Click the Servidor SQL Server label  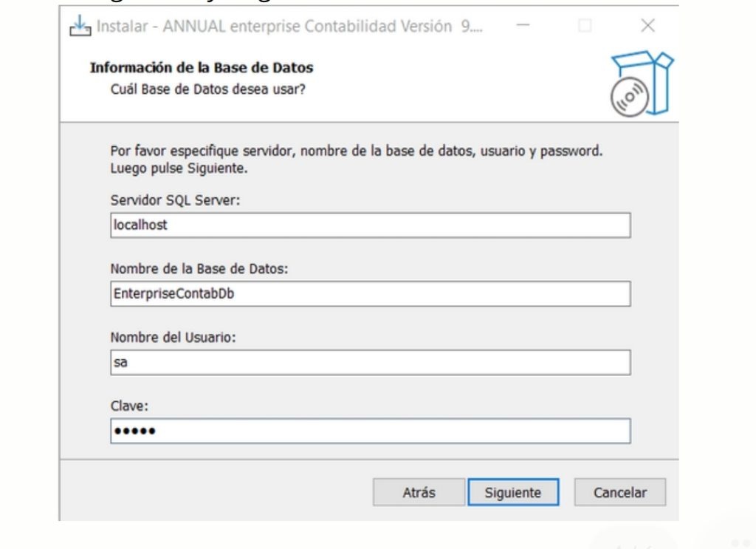[x=175, y=201]
